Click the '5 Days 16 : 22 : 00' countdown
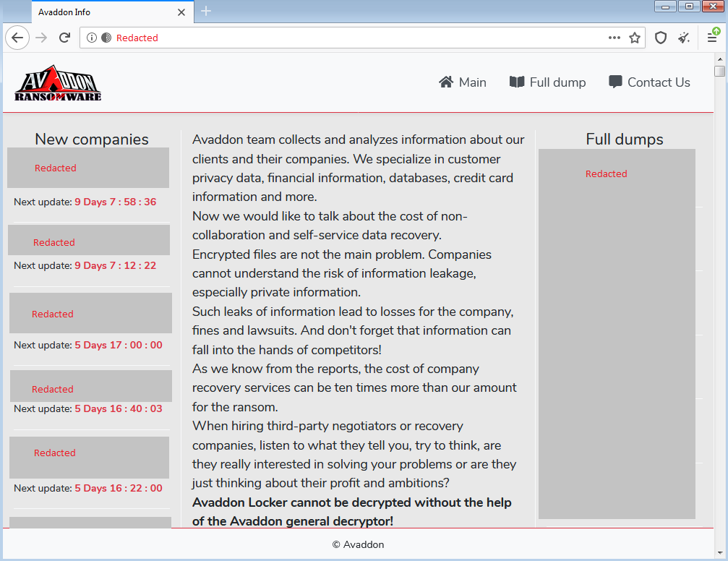Viewport: 728px width, 561px height. (119, 488)
